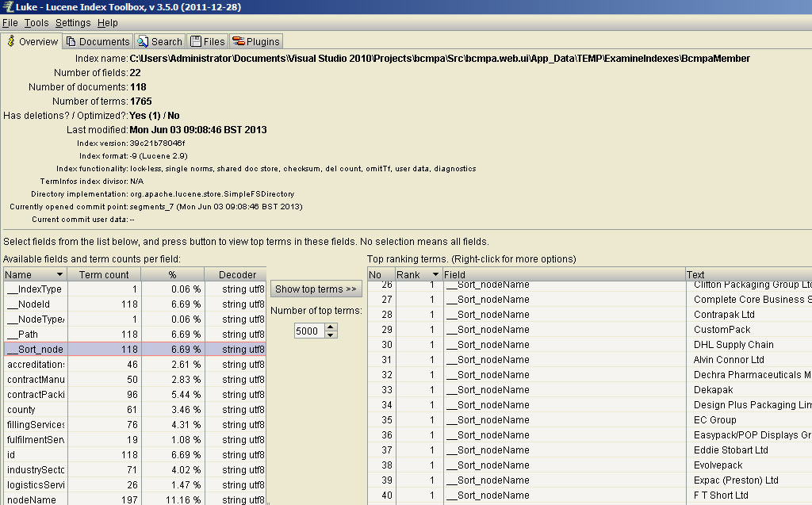Click the Luke application icon in title bar

point(7,6)
